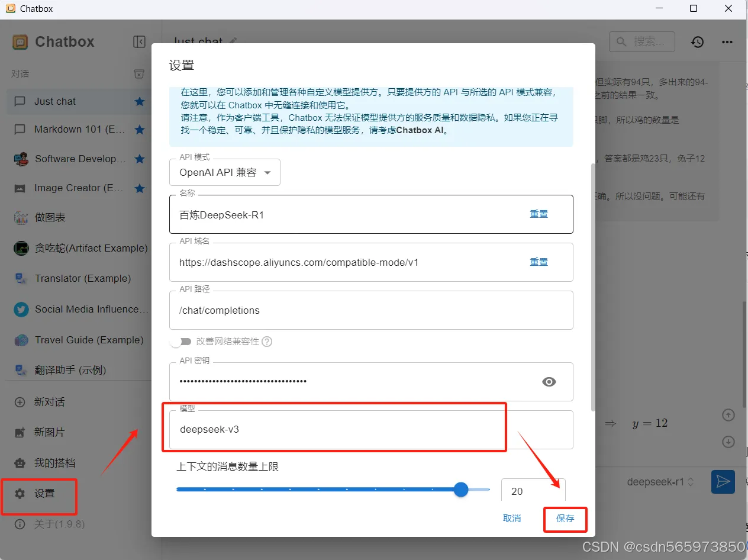Click the 搜索 search box

642,41
